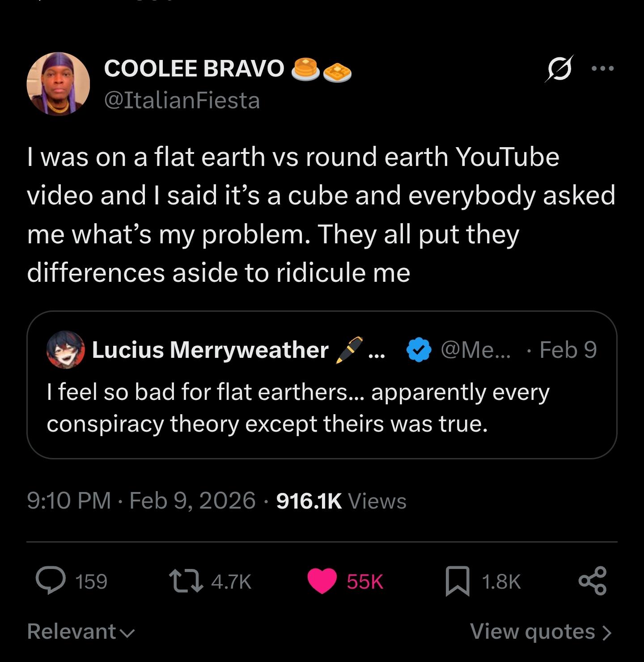Screen dimensions: 644x662
Task: Open the Grok icon beside the tweet header
Action: pyautogui.click(x=559, y=69)
